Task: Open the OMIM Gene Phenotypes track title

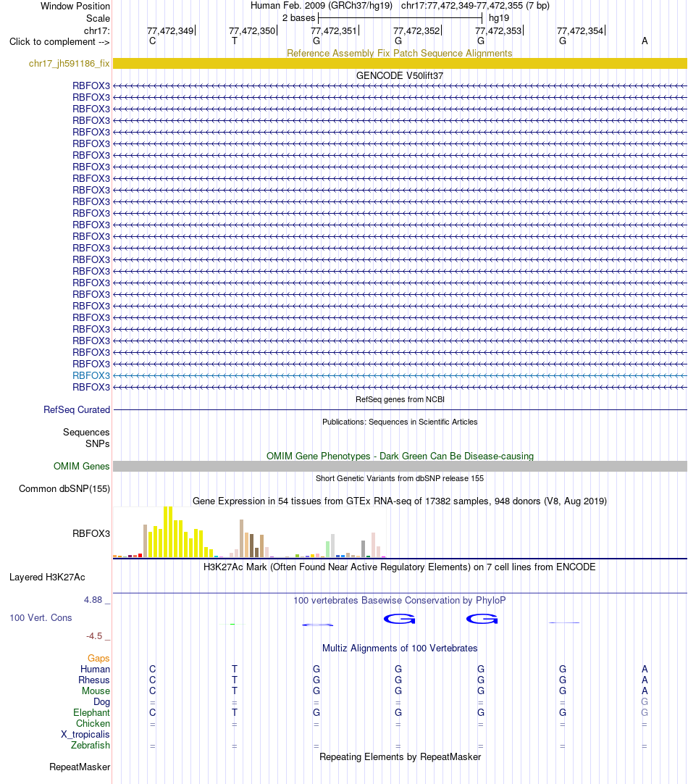Action: 400,456
